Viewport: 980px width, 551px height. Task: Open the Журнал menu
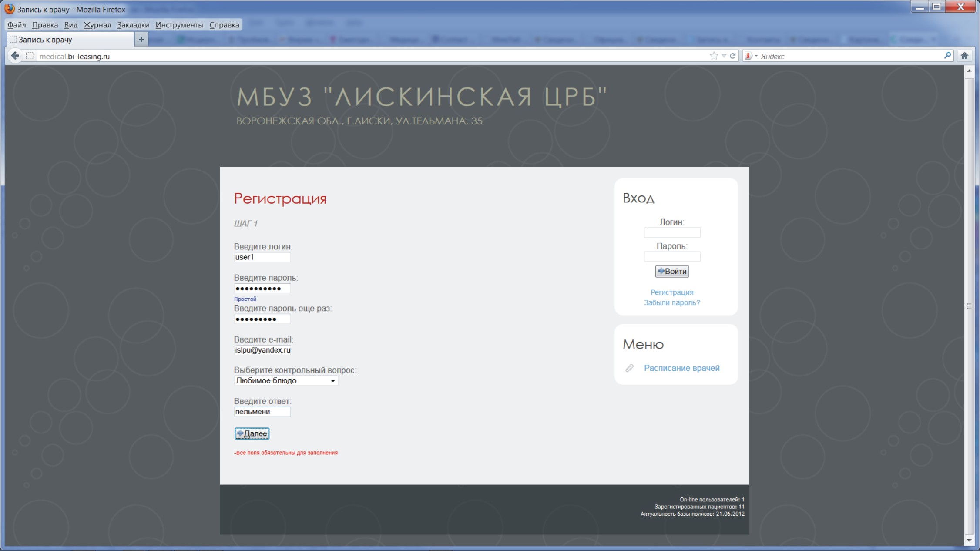(97, 25)
